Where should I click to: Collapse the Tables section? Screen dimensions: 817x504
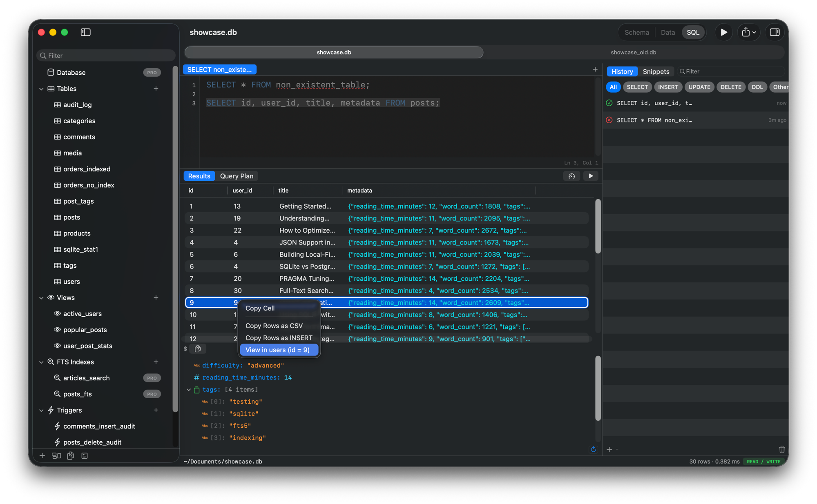41,89
